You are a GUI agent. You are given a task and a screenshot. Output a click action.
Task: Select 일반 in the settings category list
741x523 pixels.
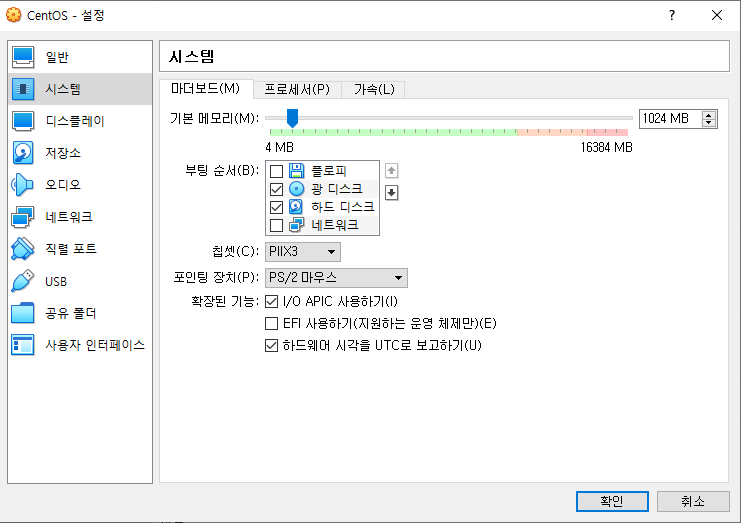tap(57, 57)
